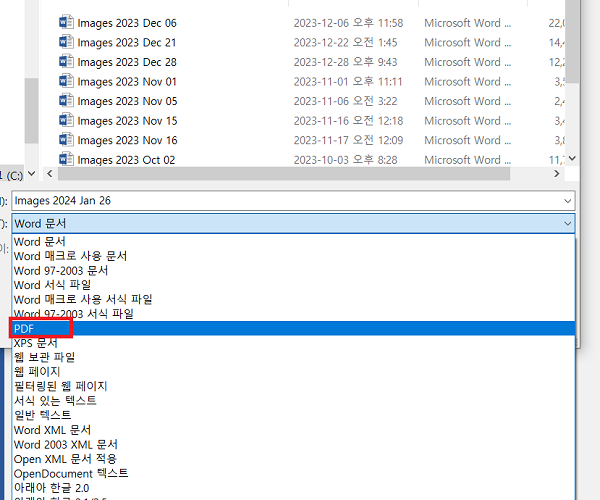This screenshot has width=600, height=500.
Task: Select PDF as the file type
Action: pos(293,329)
